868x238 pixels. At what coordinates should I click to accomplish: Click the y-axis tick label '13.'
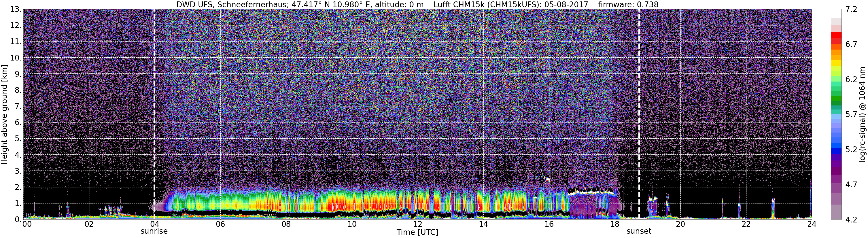point(16,10)
